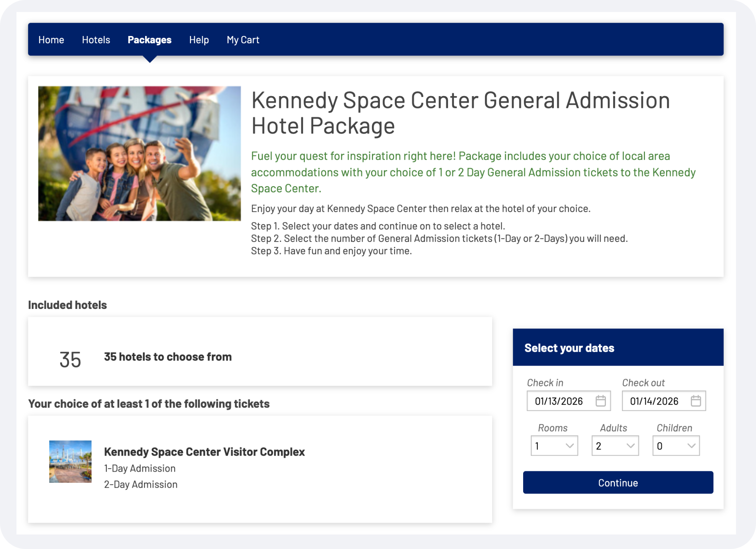Expand the Adults dropdown

(x=615, y=446)
